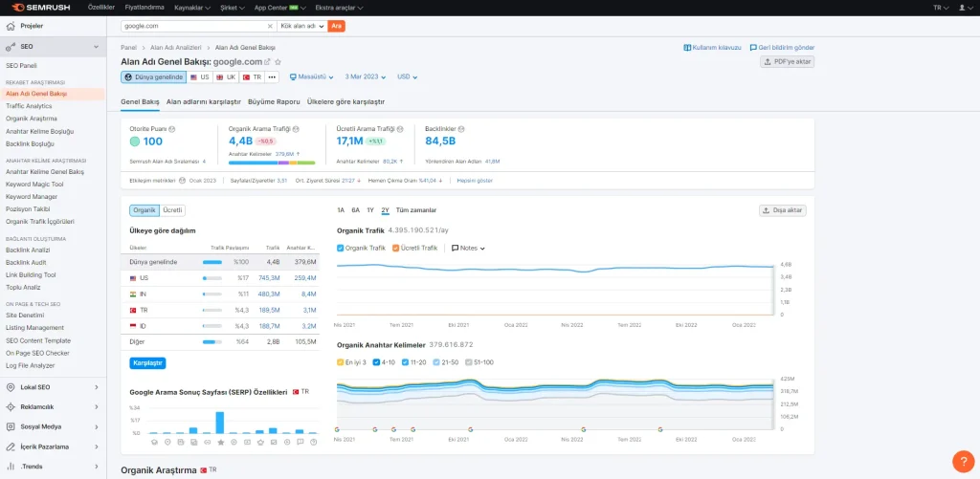Toggle 4-10 positions checkbox
Screen dimensions: 980x479
[376, 361]
